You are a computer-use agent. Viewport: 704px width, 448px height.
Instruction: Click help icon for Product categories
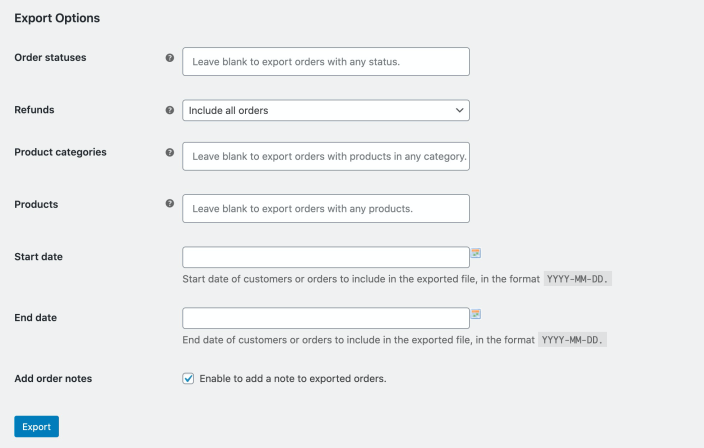pyautogui.click(x=169, y=153)
